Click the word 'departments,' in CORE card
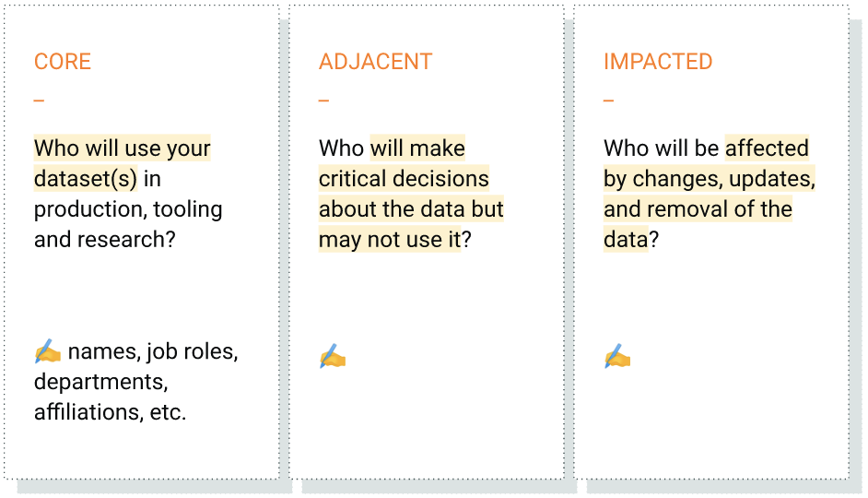The width and height of the screenshot is (868, 498). click(x=100, y=382)
